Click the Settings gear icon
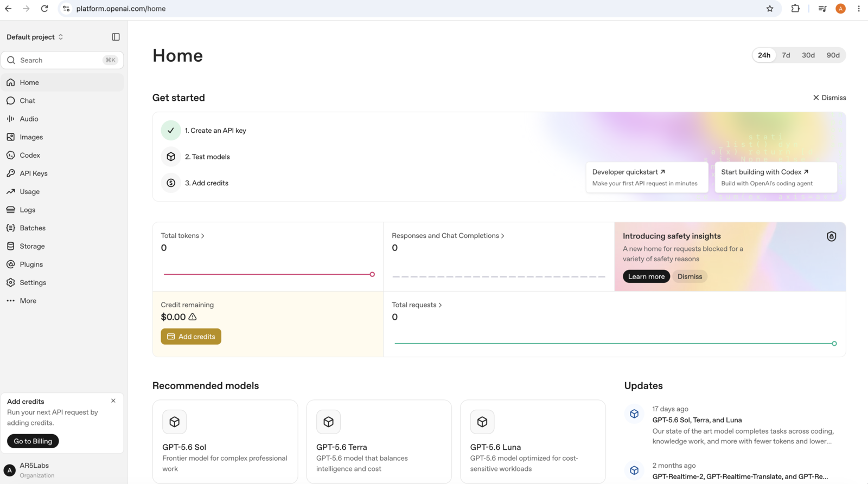The image size is (868, 484). coord(11,282)
